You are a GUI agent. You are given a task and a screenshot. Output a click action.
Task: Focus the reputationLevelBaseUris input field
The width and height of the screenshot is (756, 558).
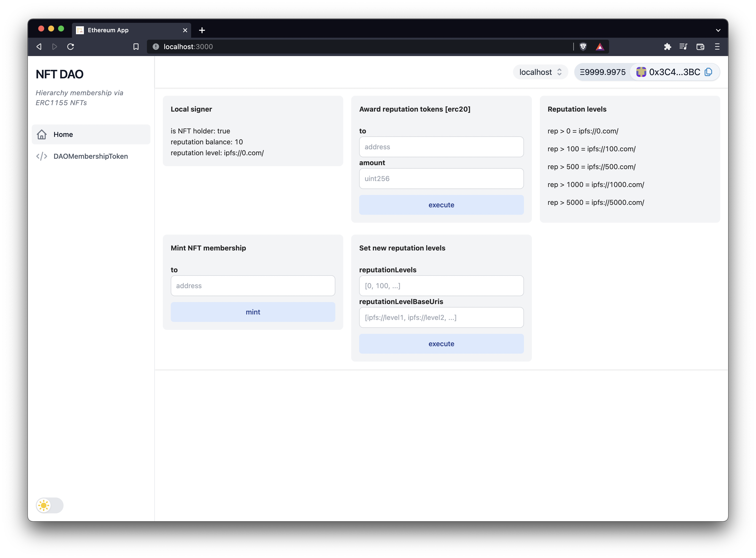click(441, 317)
